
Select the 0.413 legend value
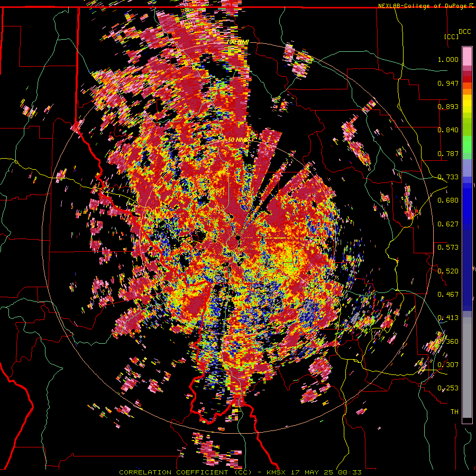coord(448,318)
